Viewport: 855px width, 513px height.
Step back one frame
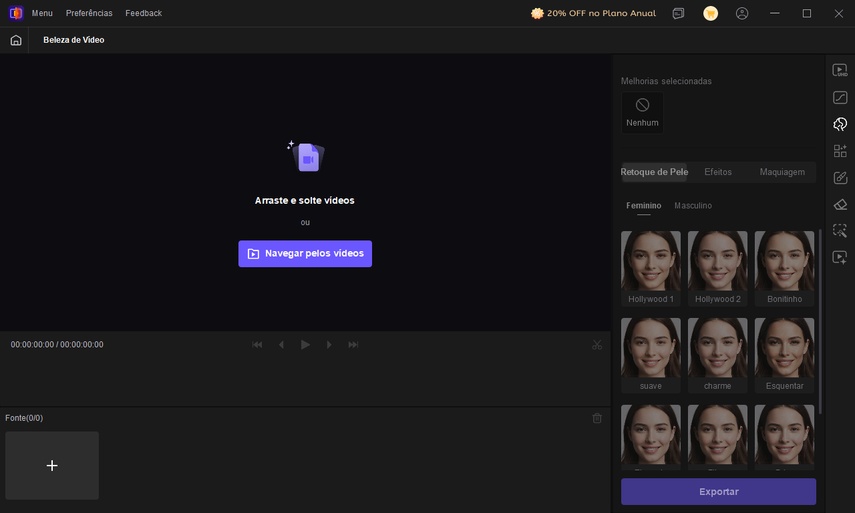(281, 345)
